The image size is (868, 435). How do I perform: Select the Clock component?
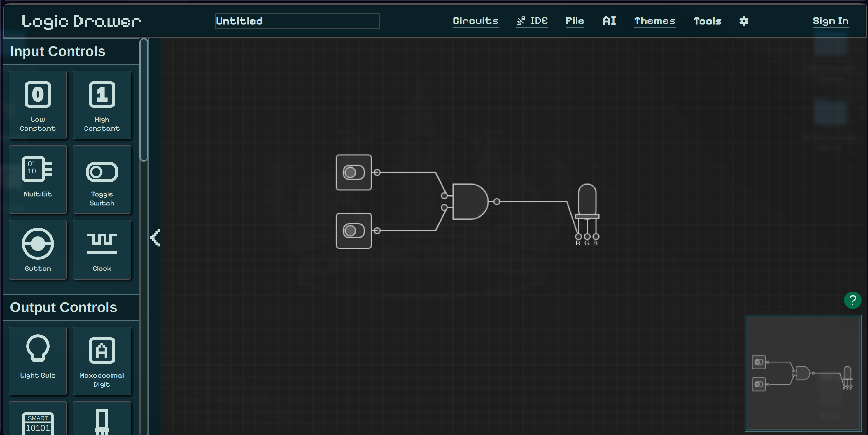[102, 250]
